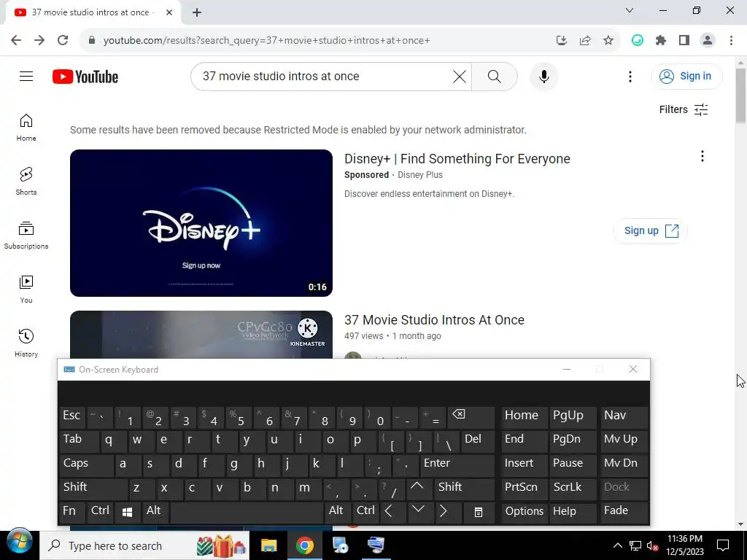Open Options on On-Screen Keyboard

pyautogui.click(x=524, y=511)
